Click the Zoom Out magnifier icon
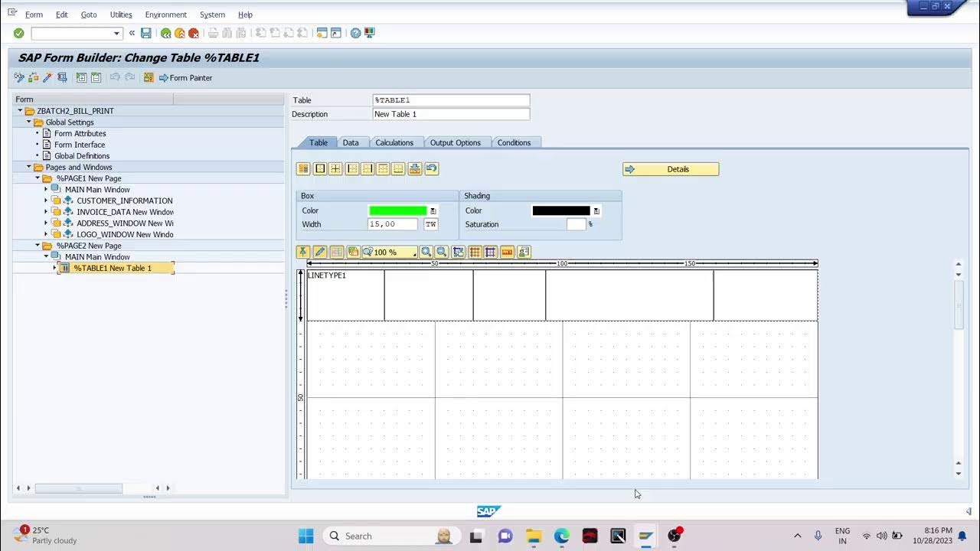The height and width of the screenshot is (551, 980). 442,252
